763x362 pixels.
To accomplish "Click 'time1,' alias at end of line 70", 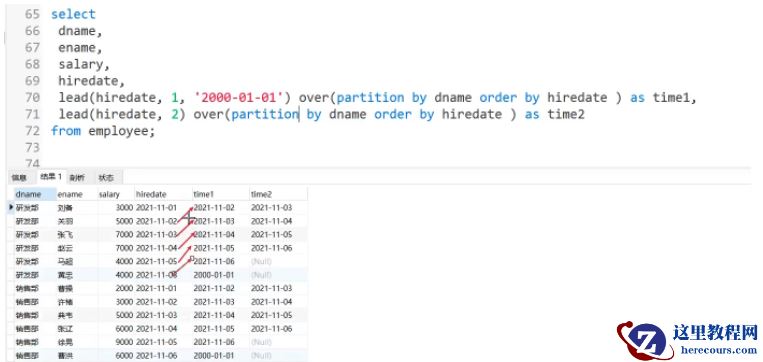I will point(675,98).
